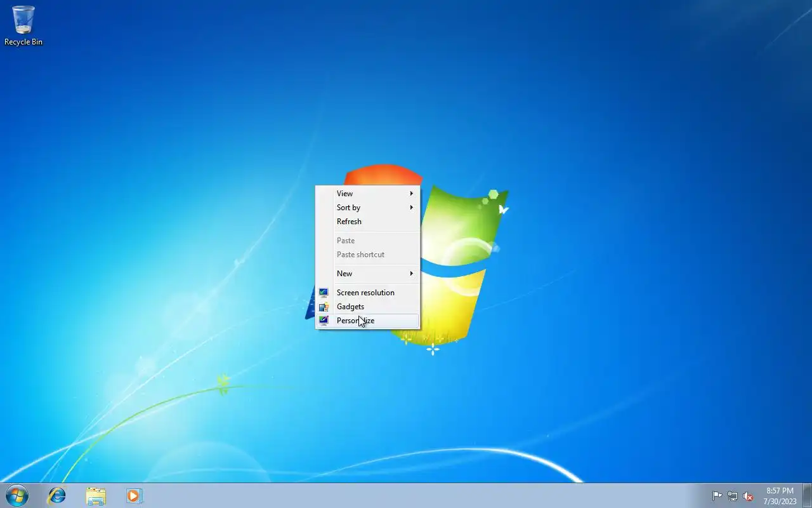Image resolution: width=812 pixels, height=508 pixels.
Task: Click the New submenu arrow
Action: point(412,274)
